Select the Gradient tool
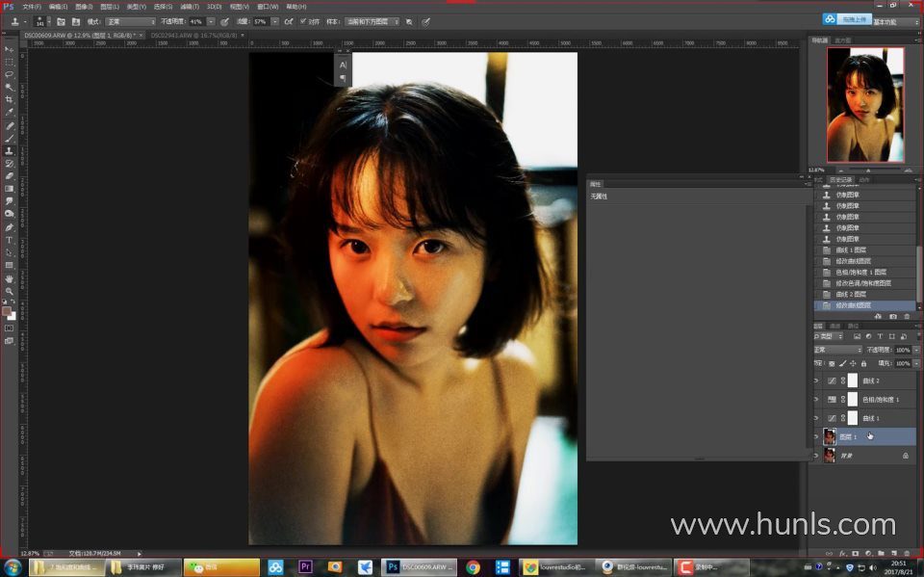This screenshot has width=924, height=577. (9, 189)
